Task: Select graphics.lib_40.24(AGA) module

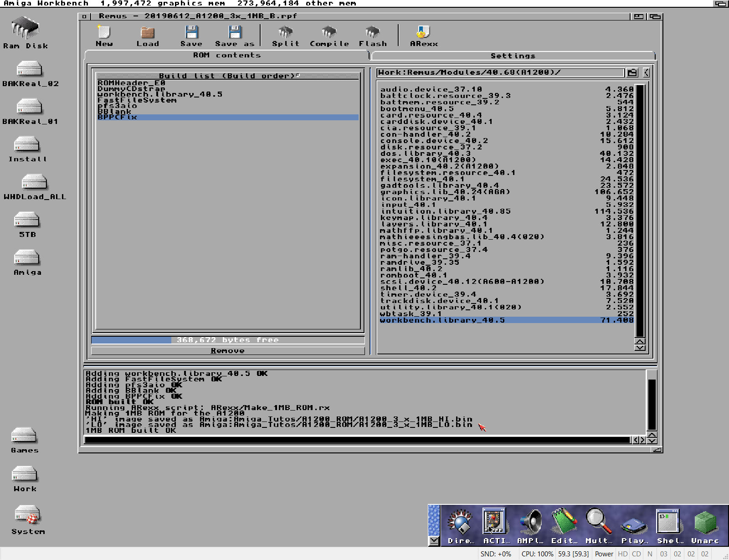Action: pyautogui.click(x=507, y=192)
